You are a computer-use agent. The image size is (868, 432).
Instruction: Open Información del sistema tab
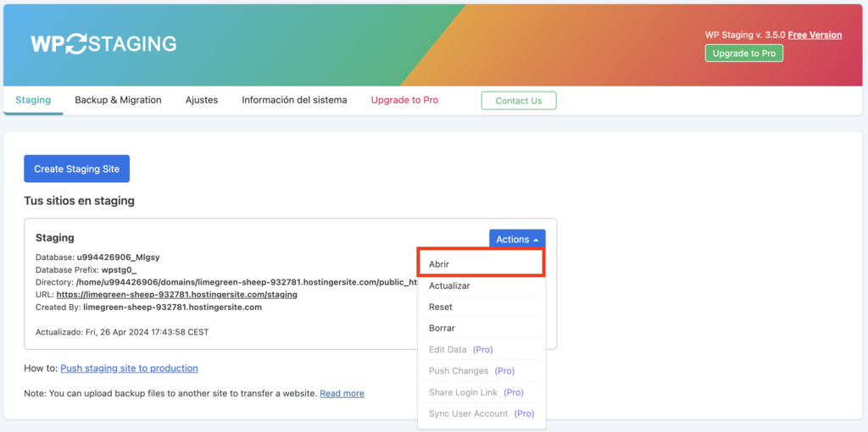294,100
